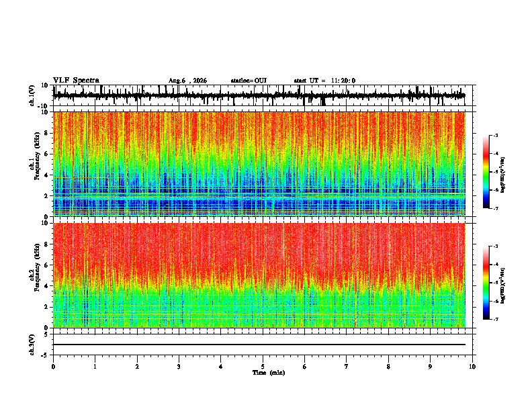The image size is (532, 411).
Task: Click the ch.1 spectrogram color scale bar
Action: tap(486, 172)
